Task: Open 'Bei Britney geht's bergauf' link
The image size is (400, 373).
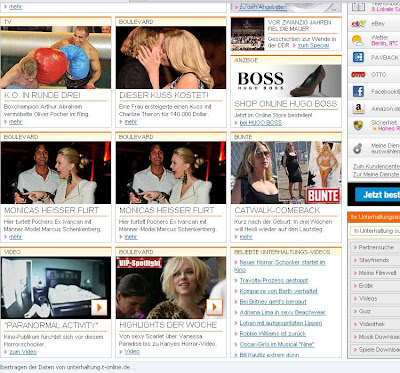Action: [x=273, y=302]
